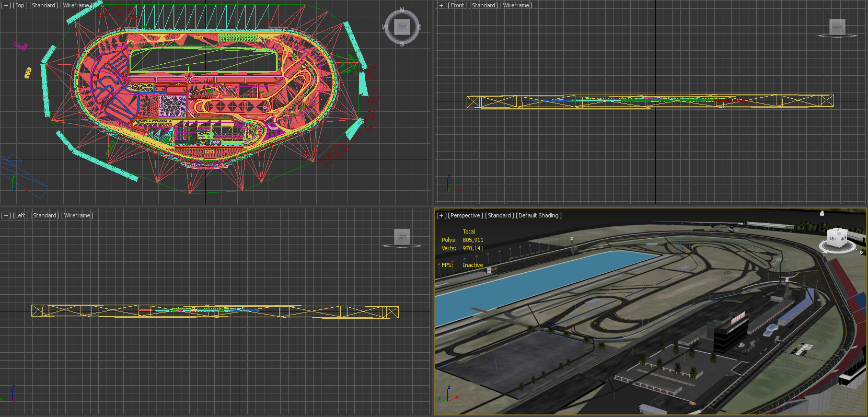Click the Polys count value 805,911

click(x=473, y=240)
